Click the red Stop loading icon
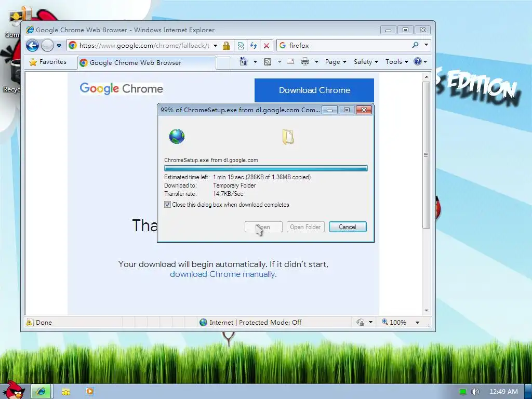The image size is (532, 399). (267, 46)
